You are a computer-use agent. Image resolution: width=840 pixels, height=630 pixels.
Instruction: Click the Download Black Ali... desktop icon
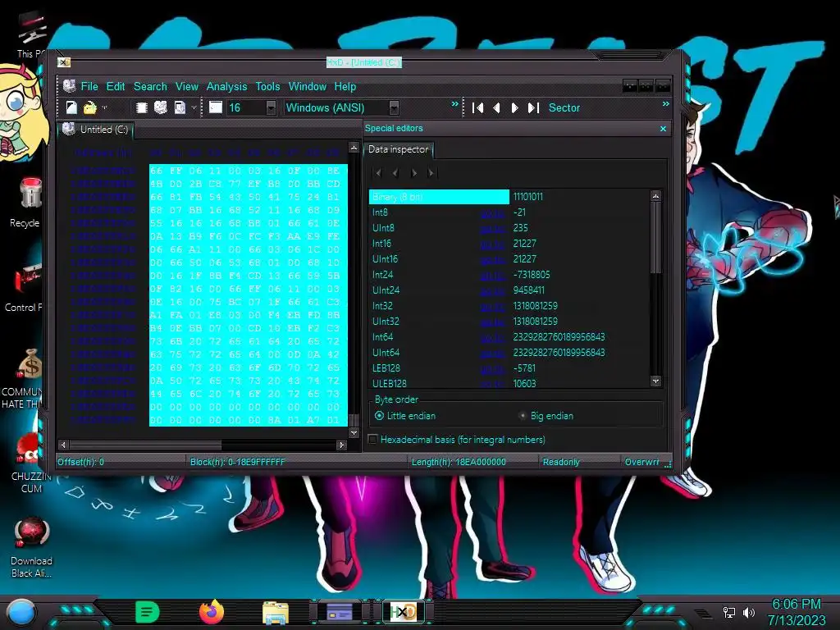click(31, 547)
